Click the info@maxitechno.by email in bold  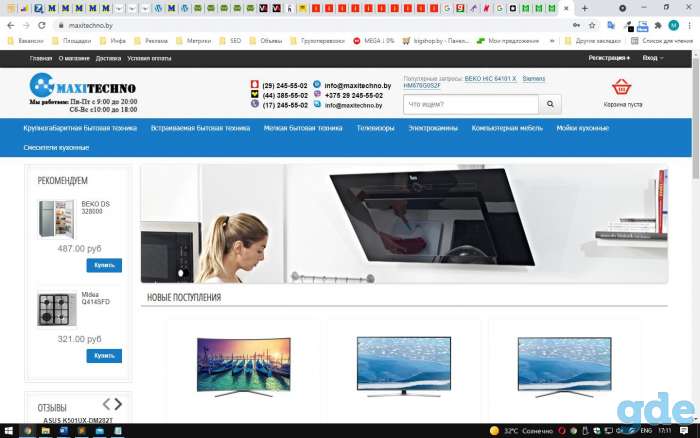pyautogui.click(x=358, y=85)
